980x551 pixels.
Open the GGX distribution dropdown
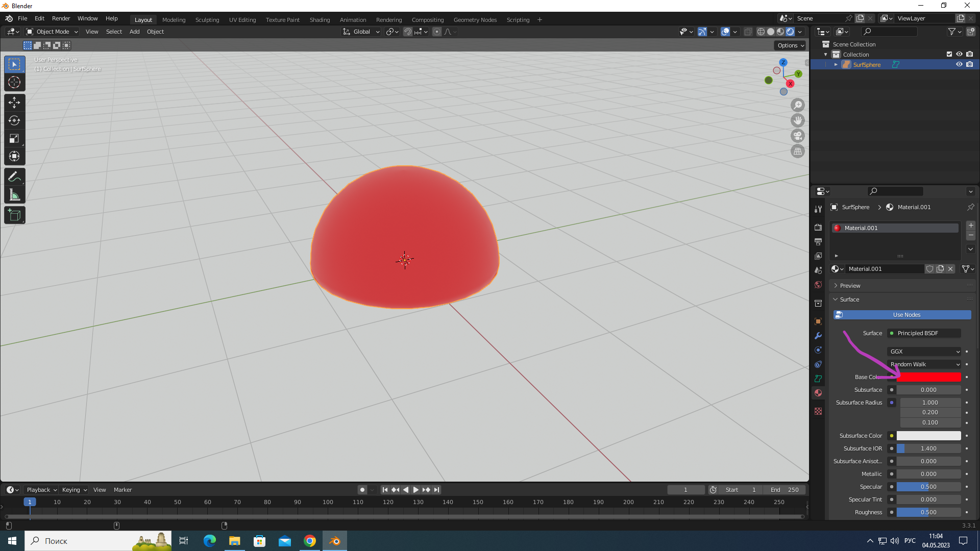point(924,352)
